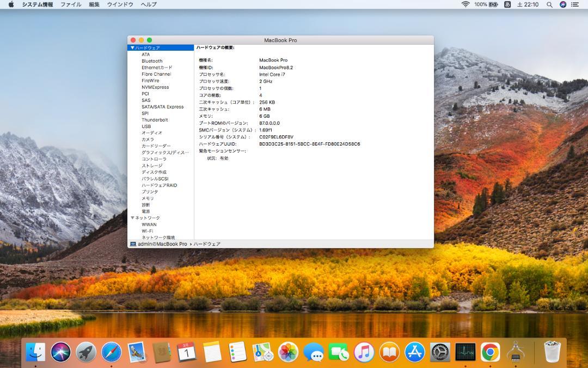Image resolution: width=588 pixels, height=368 pixels.
Task: Open Activity Monitor icon in Dock
Action: [x=465, y=353]
